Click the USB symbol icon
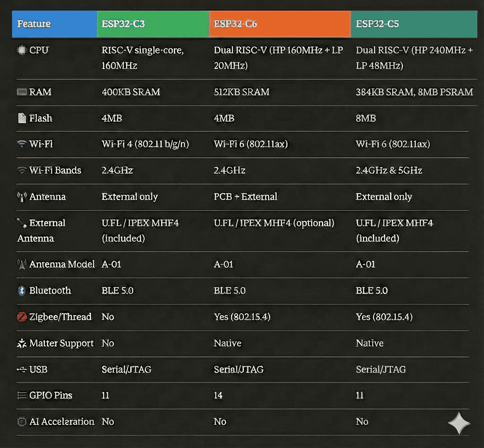This screenshot has height=448, width=484. 21,369
